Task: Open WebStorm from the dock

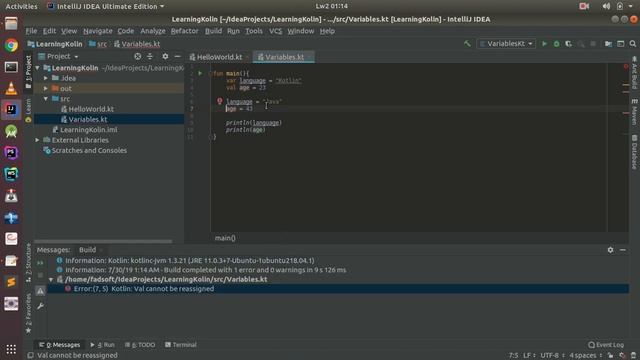Action: (x=11, y=174)
